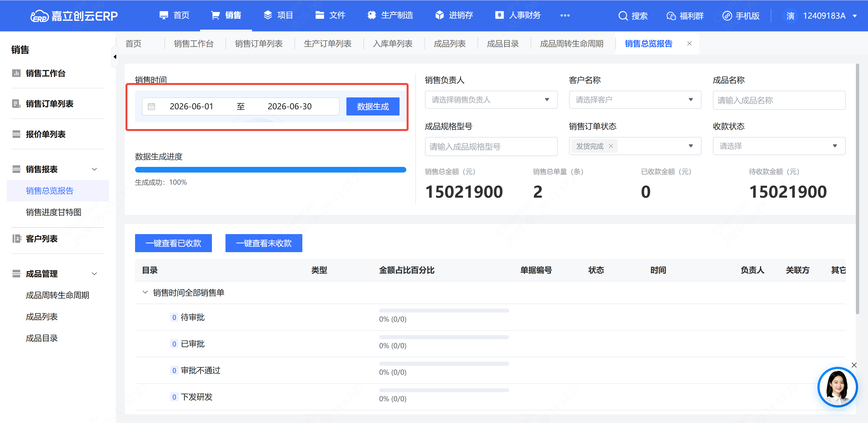This screenshot has width=868, height=423.
Task: Click the 已审批 percentage bar
Action: (444, 337)
